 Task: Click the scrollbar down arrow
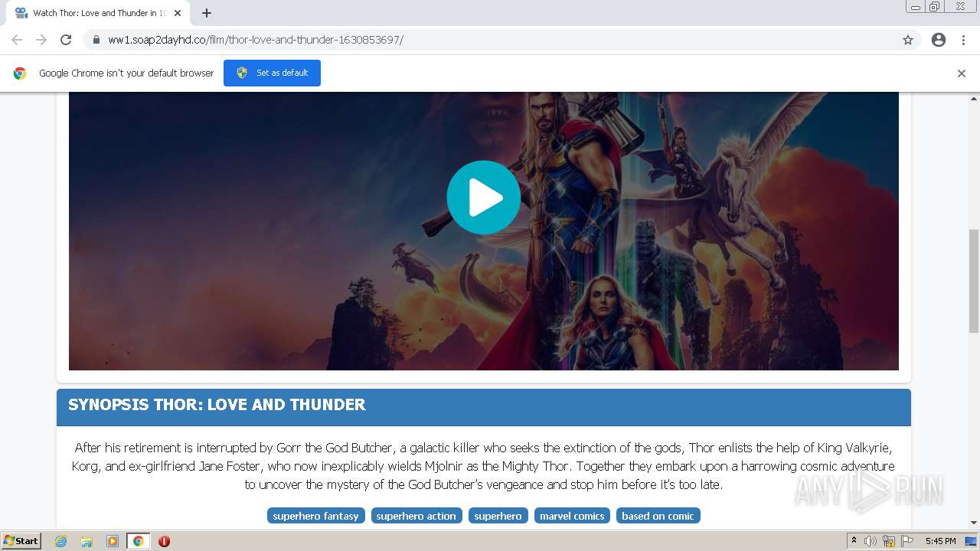tap(974, 523)
